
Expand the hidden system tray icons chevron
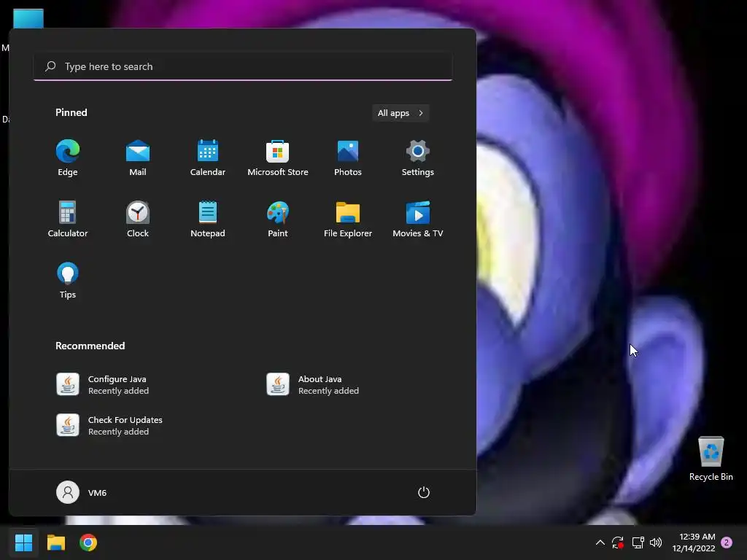[600, 542]
